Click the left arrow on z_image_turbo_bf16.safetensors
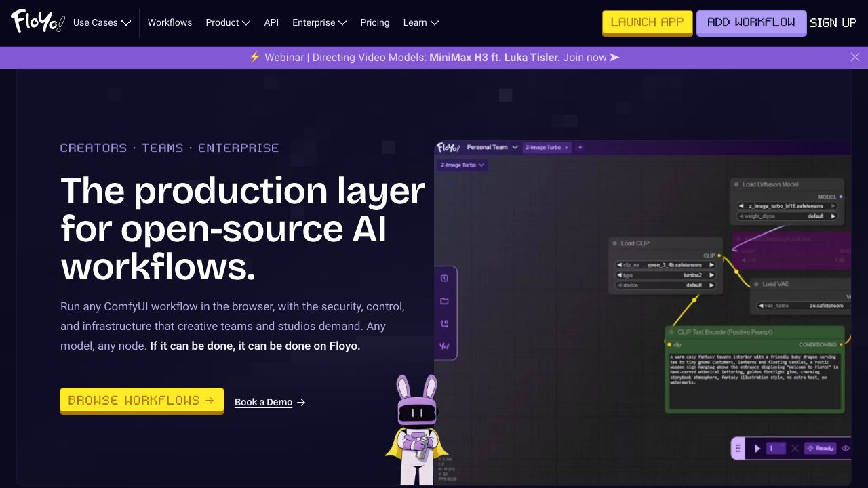 pyautogui.click(x=743, y=206)
